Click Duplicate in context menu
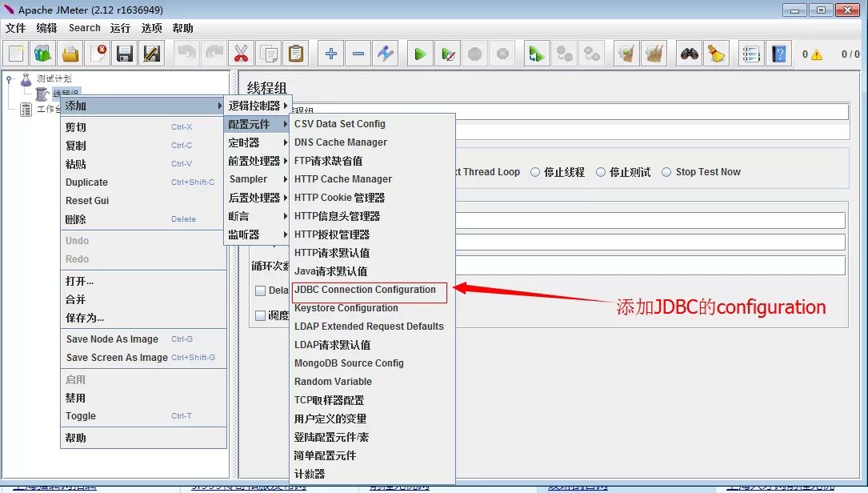 click(x=143, y=182)
